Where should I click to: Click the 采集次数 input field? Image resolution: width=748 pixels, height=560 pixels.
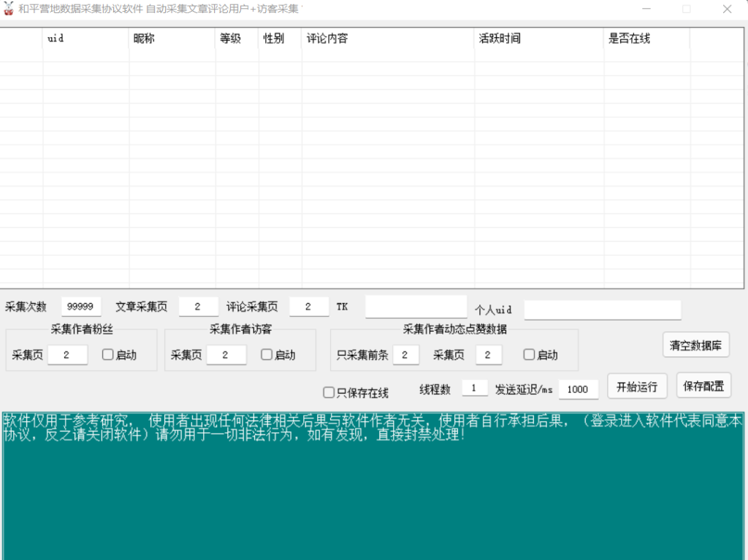(x=80, y=307)
